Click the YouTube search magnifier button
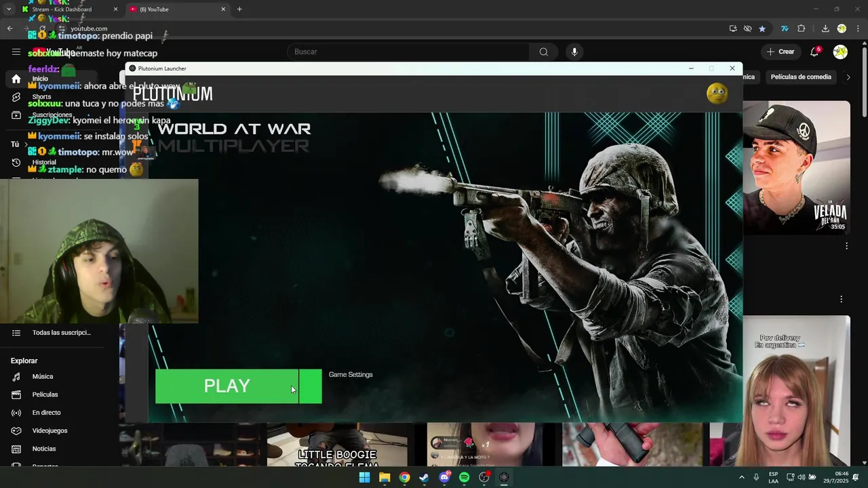 point(544,52)
